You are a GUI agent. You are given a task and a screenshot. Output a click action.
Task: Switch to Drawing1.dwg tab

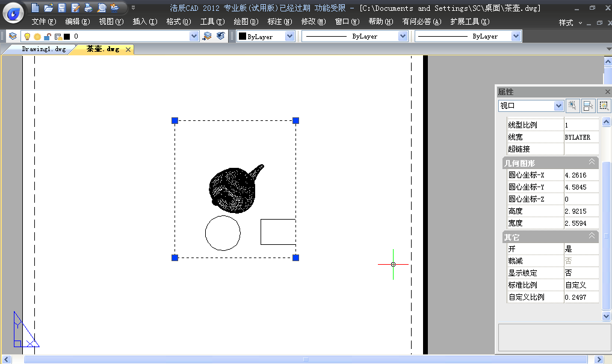click(43, 49)
